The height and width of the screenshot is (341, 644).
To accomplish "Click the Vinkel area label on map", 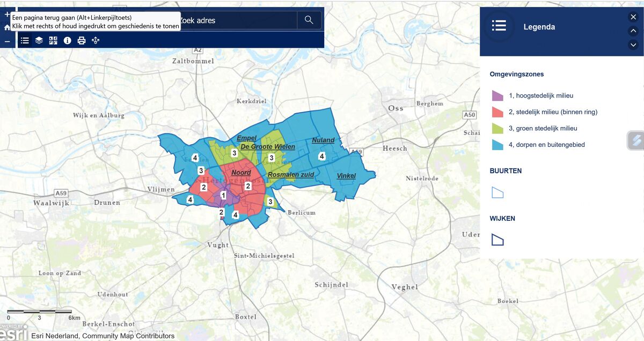I will 346,176.
